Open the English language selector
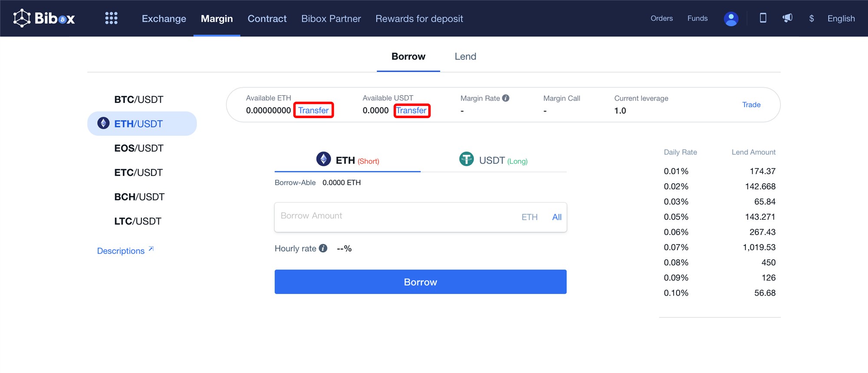 tap(841, 18)
